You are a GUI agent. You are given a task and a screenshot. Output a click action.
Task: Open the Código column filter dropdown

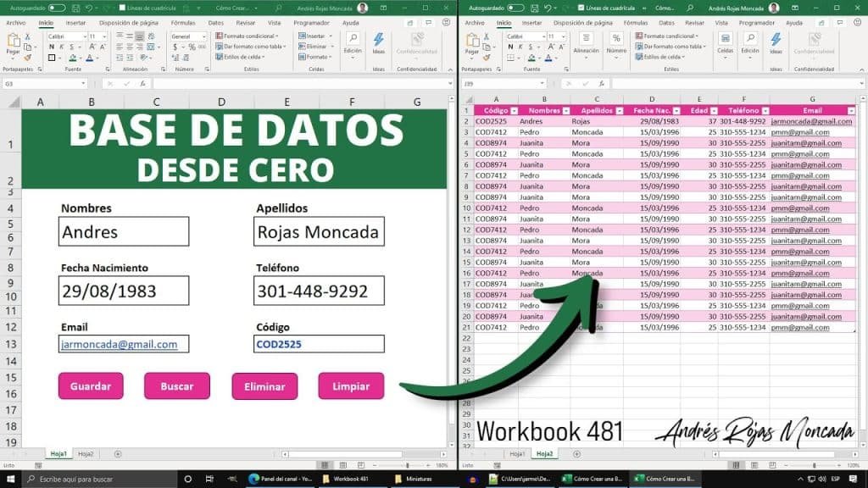tap(513, 111)
